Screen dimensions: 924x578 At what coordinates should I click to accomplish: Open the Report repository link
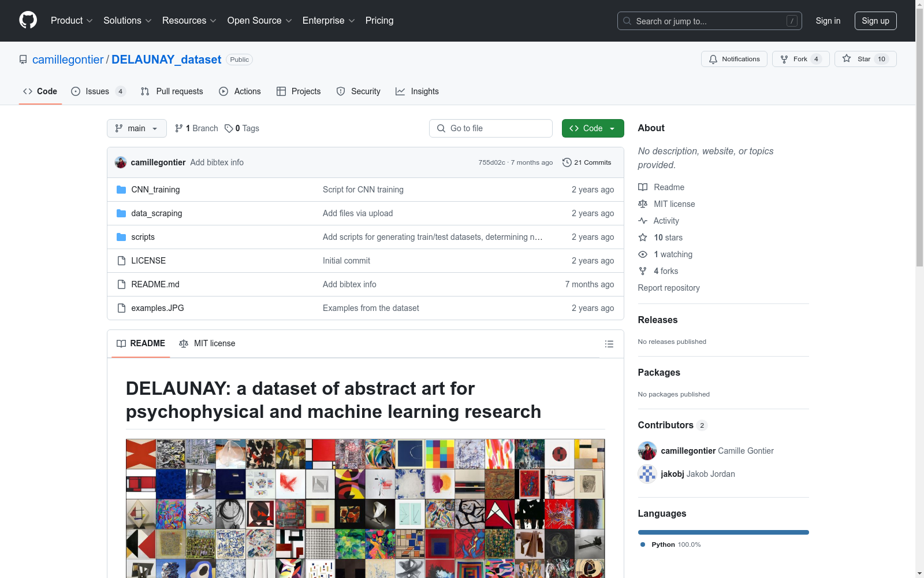pyautogui.click(x=669, y=288)
